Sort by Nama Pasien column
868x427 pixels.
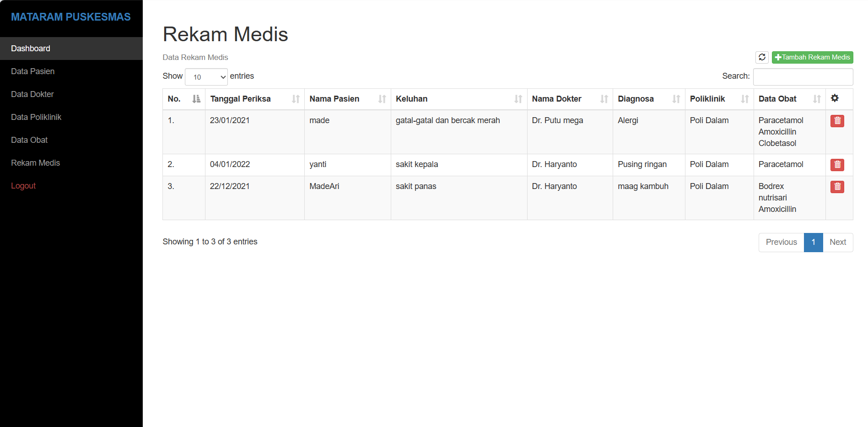click(347, 99)
